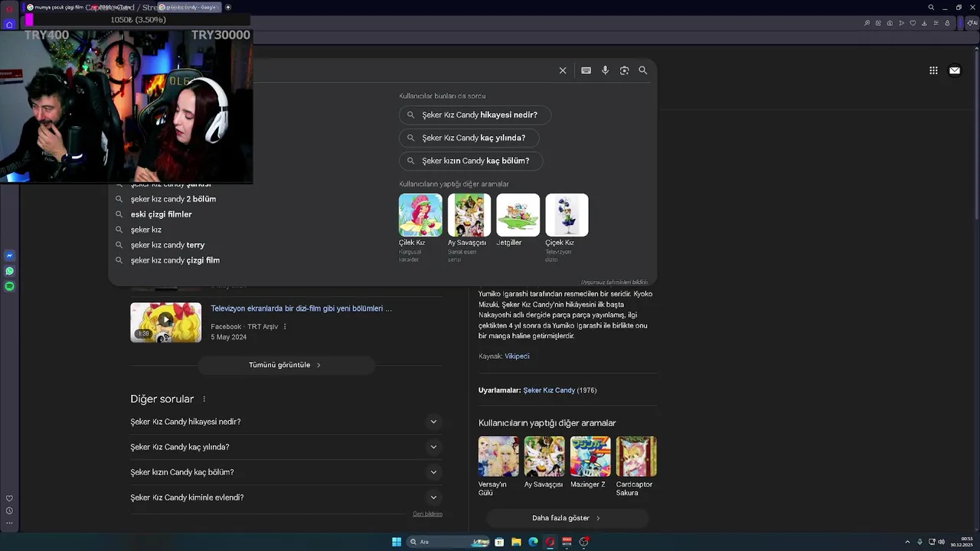
Task: Open the Opera profile account icon
Action: point(947,23)
